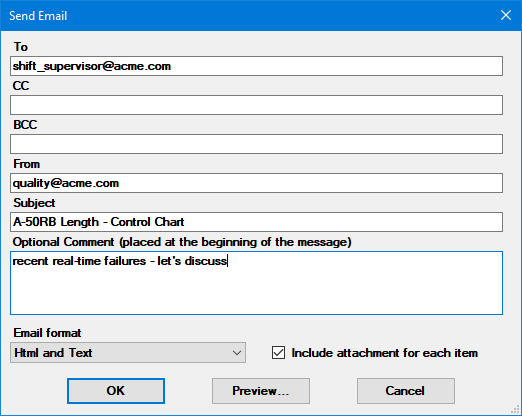522x416 pixels.
Task: Place cursor in shift_supervisor@acme.com text
Action: [92, 66]
